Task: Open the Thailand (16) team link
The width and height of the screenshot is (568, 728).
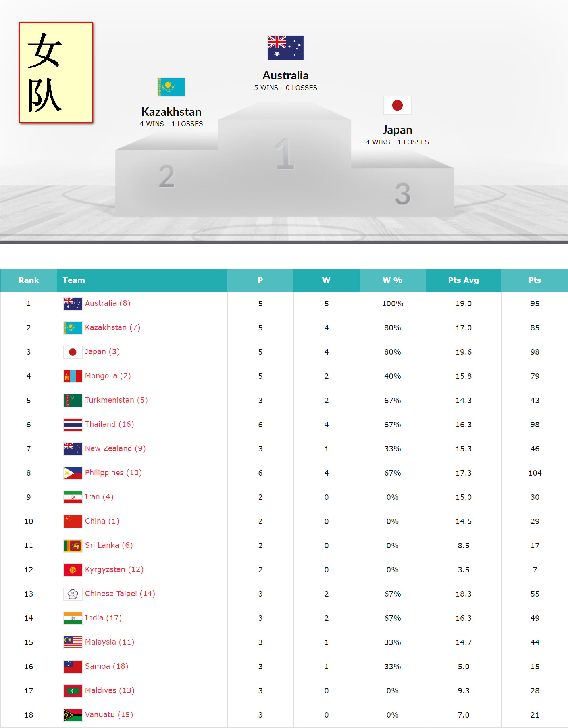Action: pyautogui.click(x=110, y=424)
